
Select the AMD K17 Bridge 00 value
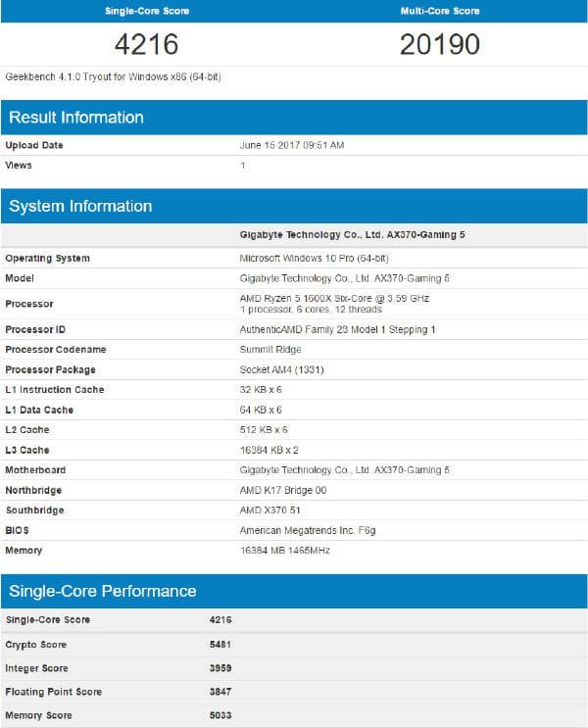(283, 490)
